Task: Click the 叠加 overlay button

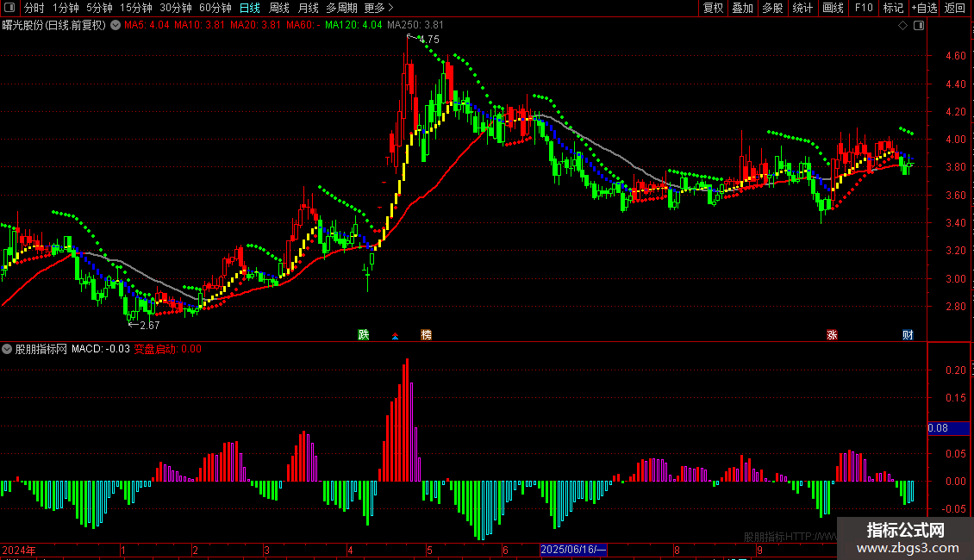Action: click(742, 8)
